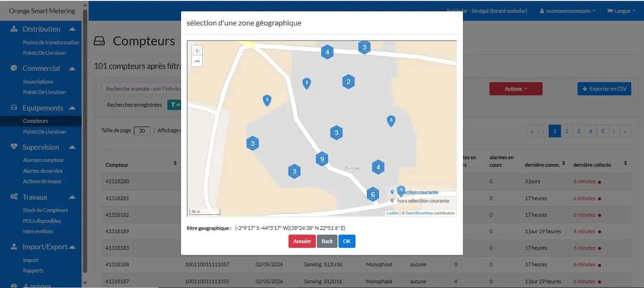
Task: Open the Actions dropdown button
Action: [516, 89]
